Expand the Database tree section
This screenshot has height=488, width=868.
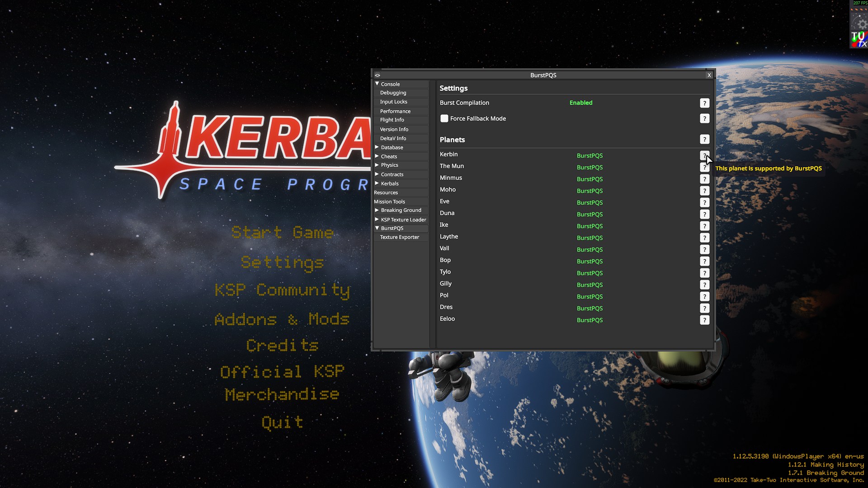click(377, 147)
